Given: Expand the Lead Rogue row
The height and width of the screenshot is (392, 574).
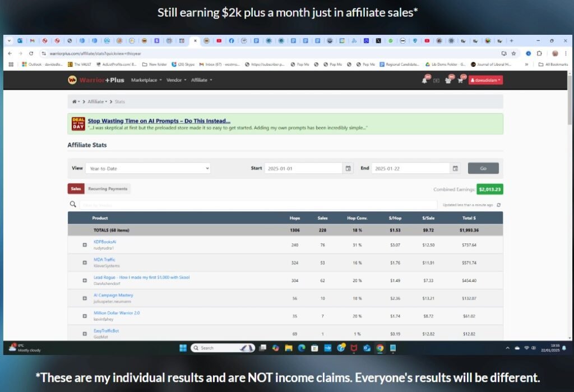Looking at the screenshot, I should point(85,280).
